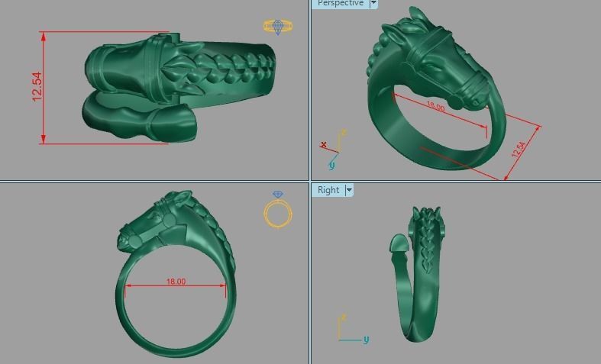Select the ring model in the top-left viewport

coord(179,87)
